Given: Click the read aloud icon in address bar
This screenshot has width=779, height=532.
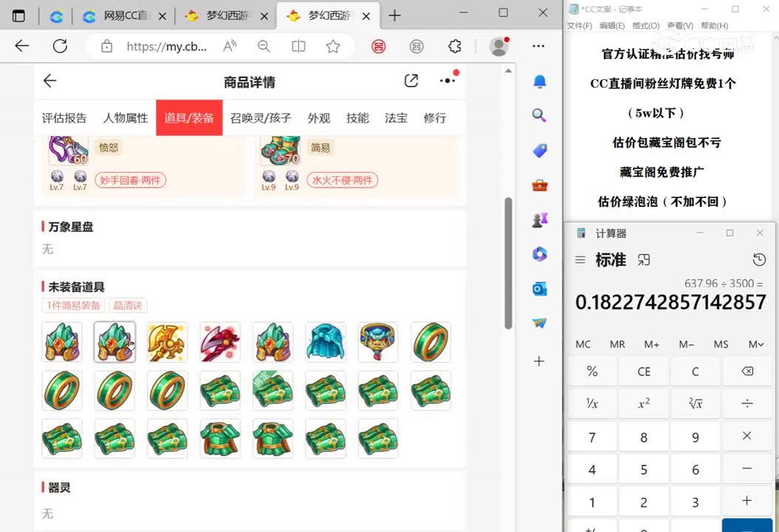Looking at the screenshot, I should coord(230,47).
